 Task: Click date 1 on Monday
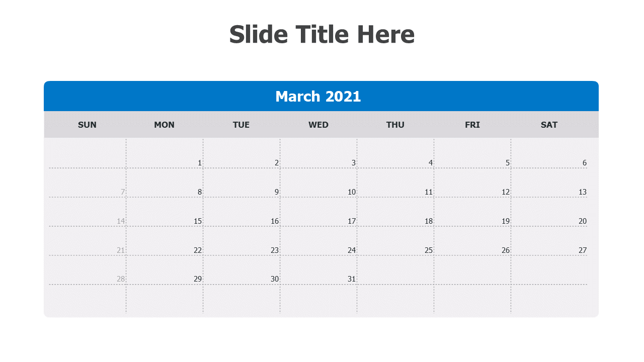click(x=200, y=163)
